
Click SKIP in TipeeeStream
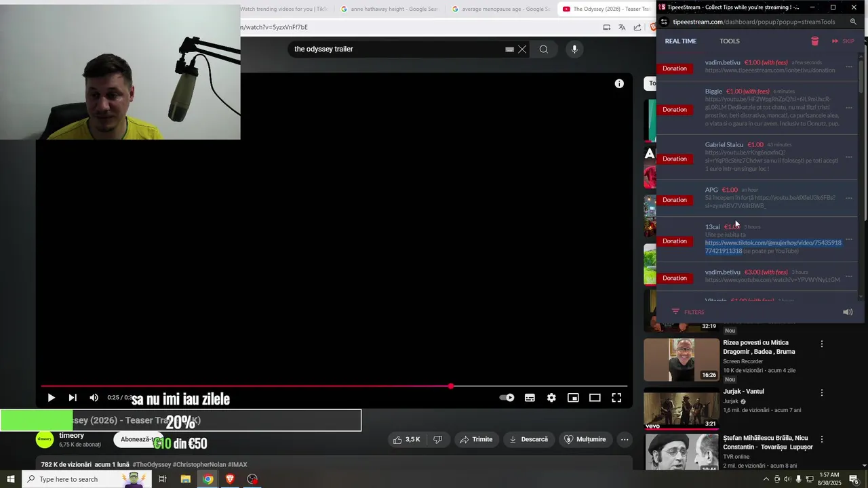tap(843, 41)
